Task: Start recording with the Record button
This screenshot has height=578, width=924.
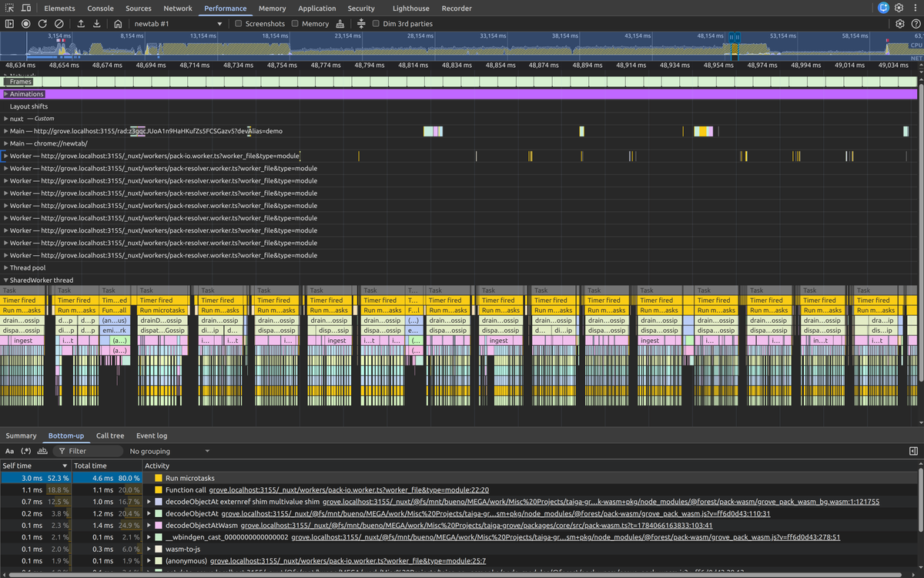Action: point(25,24)
